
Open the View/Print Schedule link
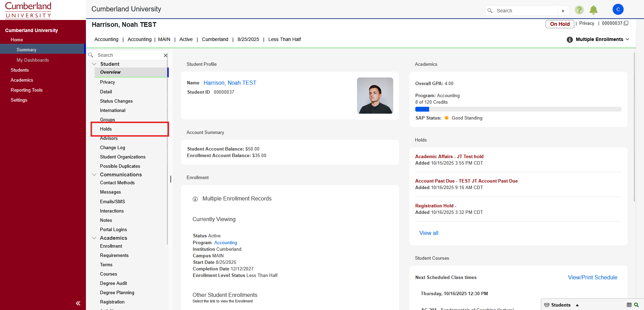[593, 277]
